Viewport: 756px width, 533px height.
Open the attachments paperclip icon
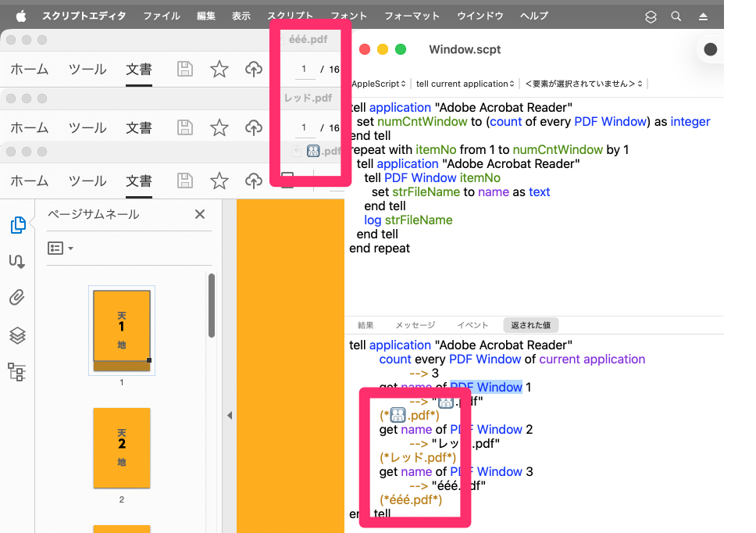click(17, 298)
